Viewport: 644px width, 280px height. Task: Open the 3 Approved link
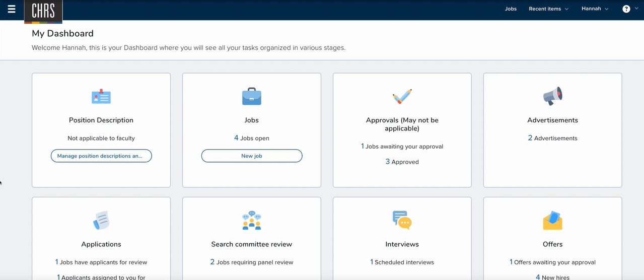[402, 162]
